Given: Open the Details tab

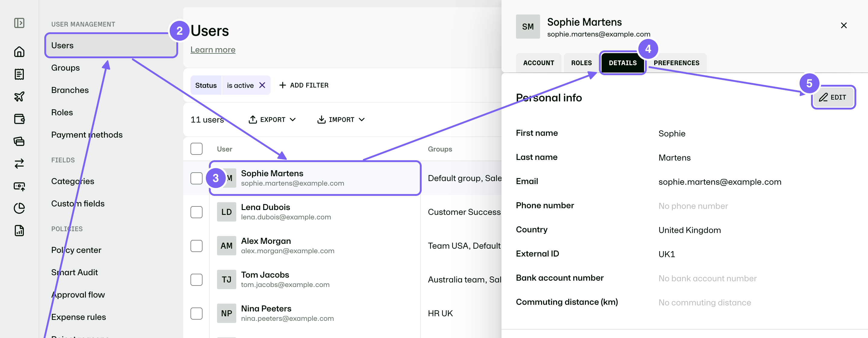Looking at the screenshot, I should point(622,63).
